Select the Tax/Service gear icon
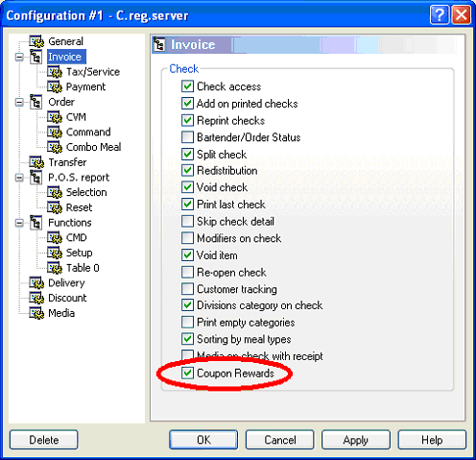Screen dimensions: 476x460 coord(55,72)
